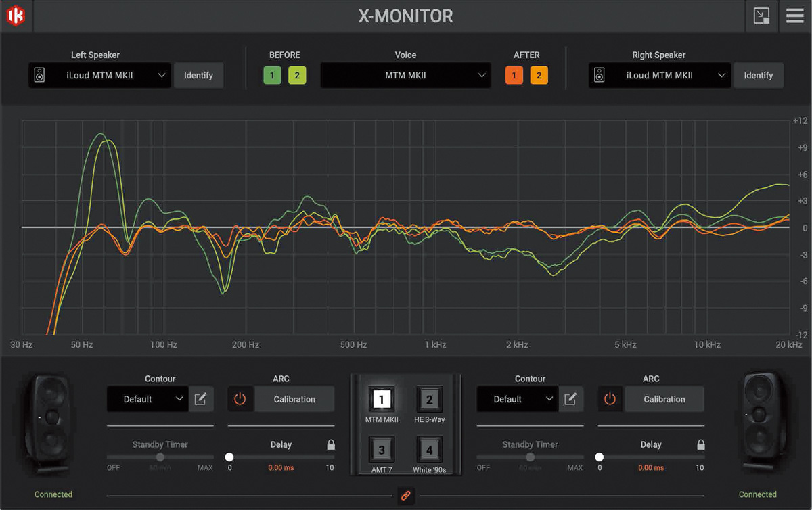This screenshot has width=812, height=510.
Task: Open the left Contour Default dropdown
Action: pyautogui.click(x=147, y=399)
